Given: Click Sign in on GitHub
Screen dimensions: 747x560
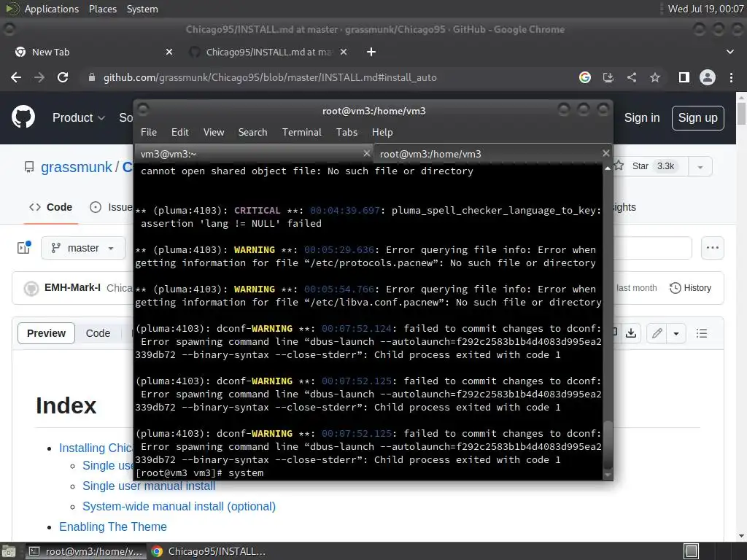Looking at the screenshot, I should point(642,117).
